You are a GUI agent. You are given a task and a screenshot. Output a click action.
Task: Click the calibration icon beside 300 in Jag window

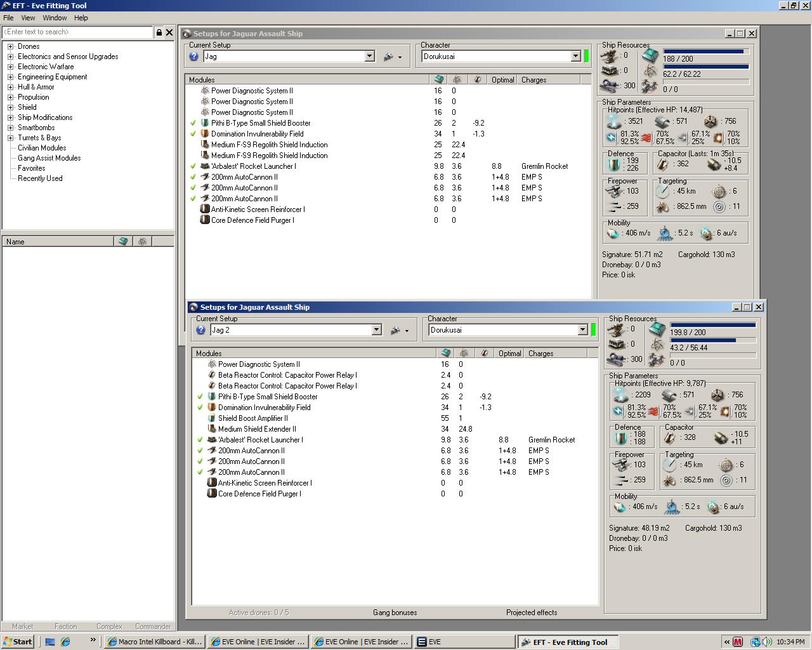point(610,86)
